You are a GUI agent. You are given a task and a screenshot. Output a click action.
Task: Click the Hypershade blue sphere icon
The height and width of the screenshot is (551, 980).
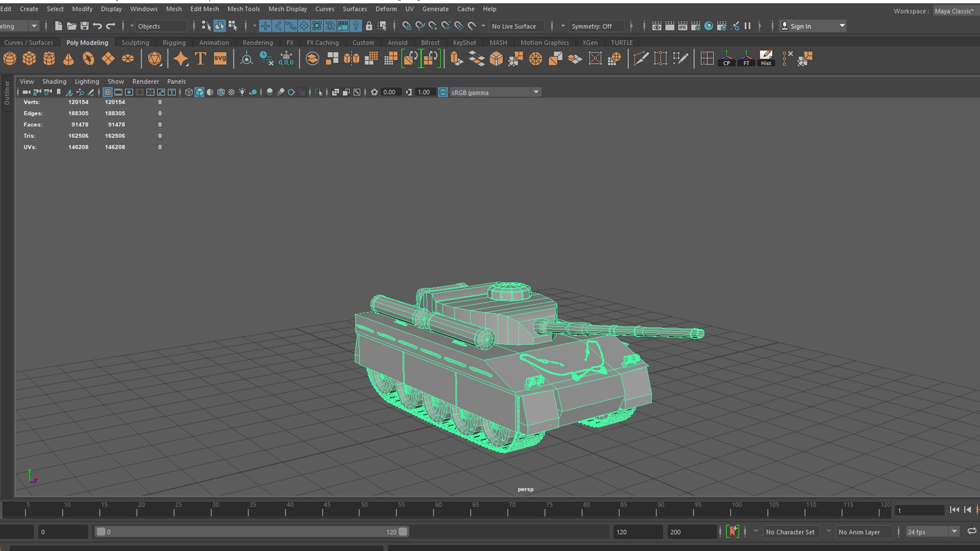tap(709, 26)
